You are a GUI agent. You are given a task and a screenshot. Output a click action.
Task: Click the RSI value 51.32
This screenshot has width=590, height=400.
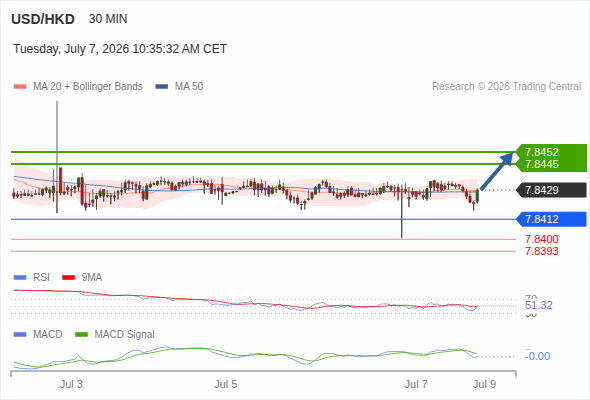pyautogui.click(x=539, y=305)
